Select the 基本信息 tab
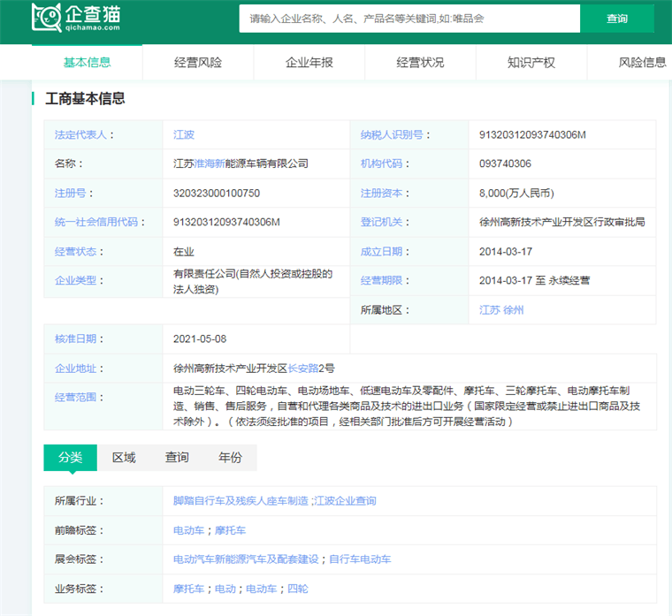The height and width of the screenshot is (616, 672). coord(87,63)
